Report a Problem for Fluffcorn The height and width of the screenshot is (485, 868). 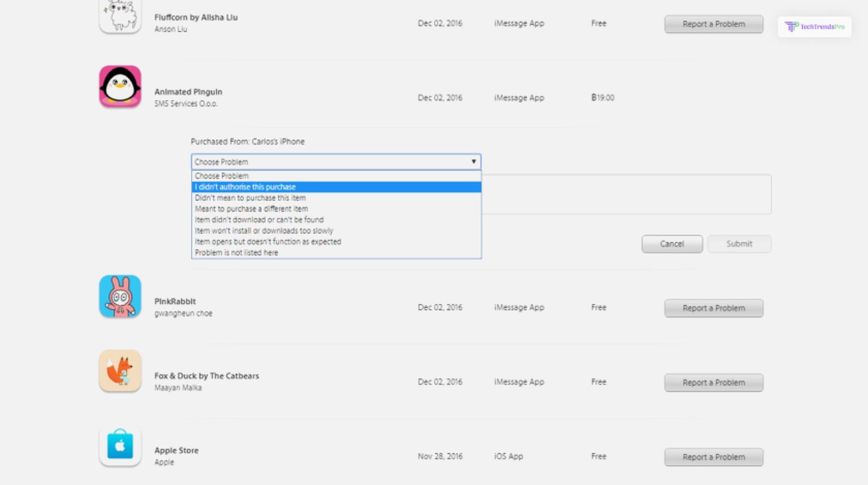coord(714,24)
